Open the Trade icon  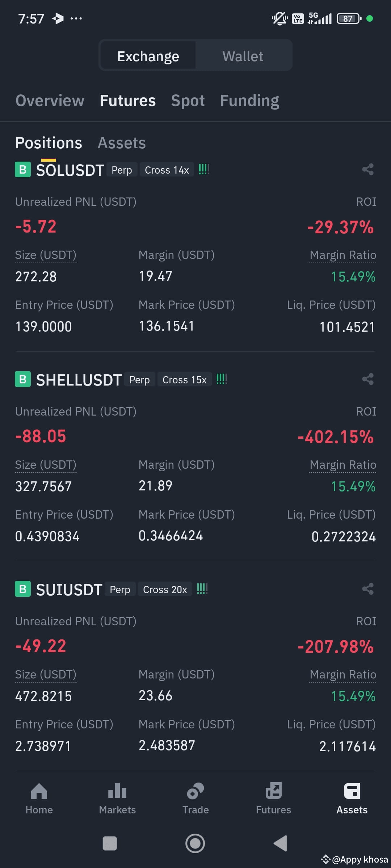195,791
